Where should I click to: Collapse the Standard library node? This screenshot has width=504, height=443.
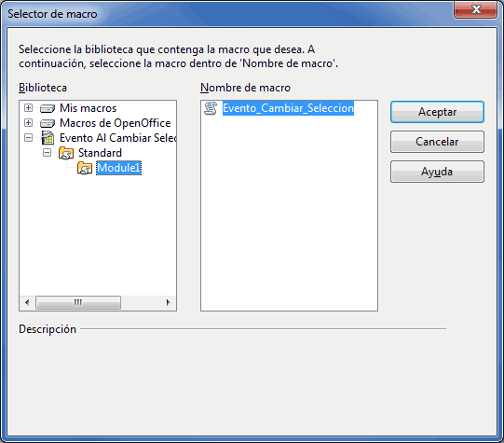(47, 153)
